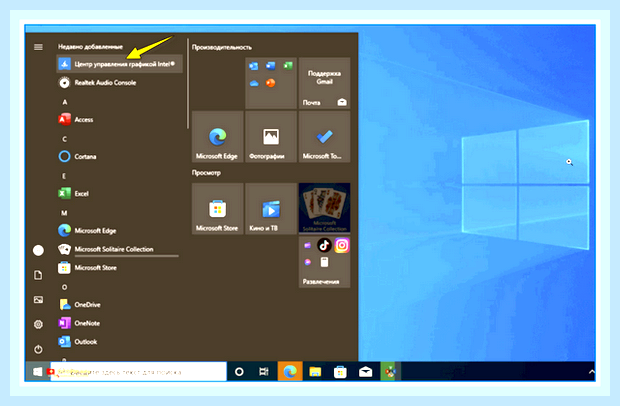This screenshot has width=620, height=406.
Task: Open Microsoft Store on the taskbar
Action: click(340, 372)
